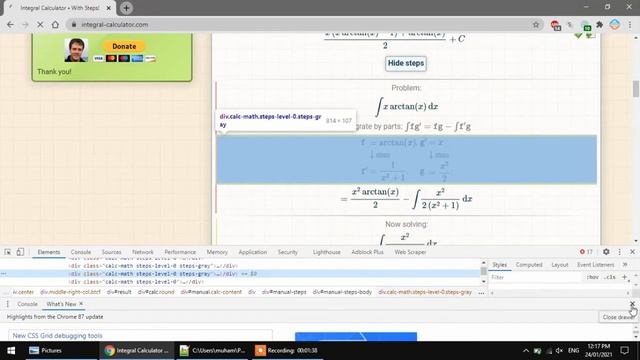Click the Donate button
The width and height of the screenshot is (640, 360).
(124, 46)
